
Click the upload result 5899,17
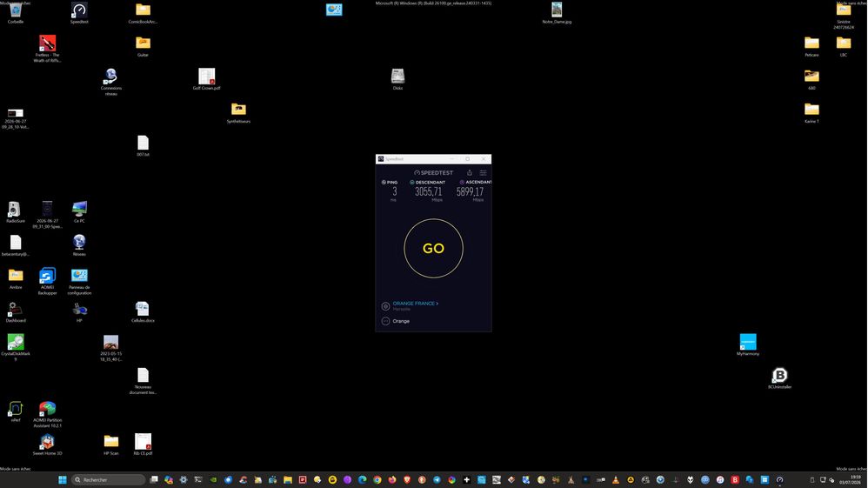pyautogui.click(x=470, y=191)
